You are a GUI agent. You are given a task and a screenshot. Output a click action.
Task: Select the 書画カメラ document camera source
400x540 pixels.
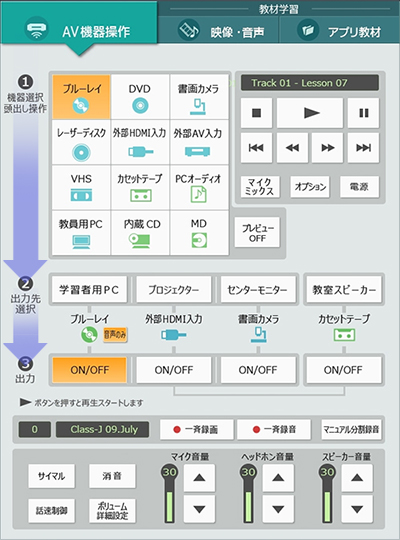(199, 97)
